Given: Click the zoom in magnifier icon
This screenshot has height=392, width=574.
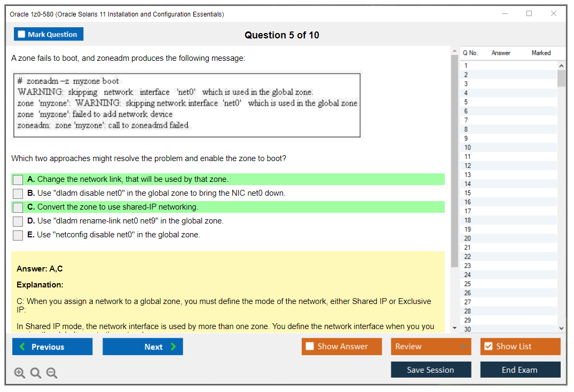Looking at the screenshot, I should (19, 373).
